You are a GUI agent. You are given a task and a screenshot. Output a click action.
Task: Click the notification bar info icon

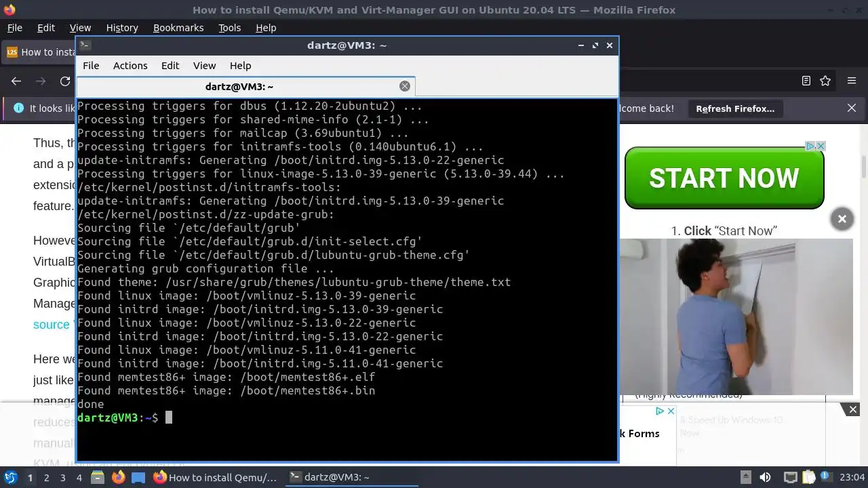(18, 108)
